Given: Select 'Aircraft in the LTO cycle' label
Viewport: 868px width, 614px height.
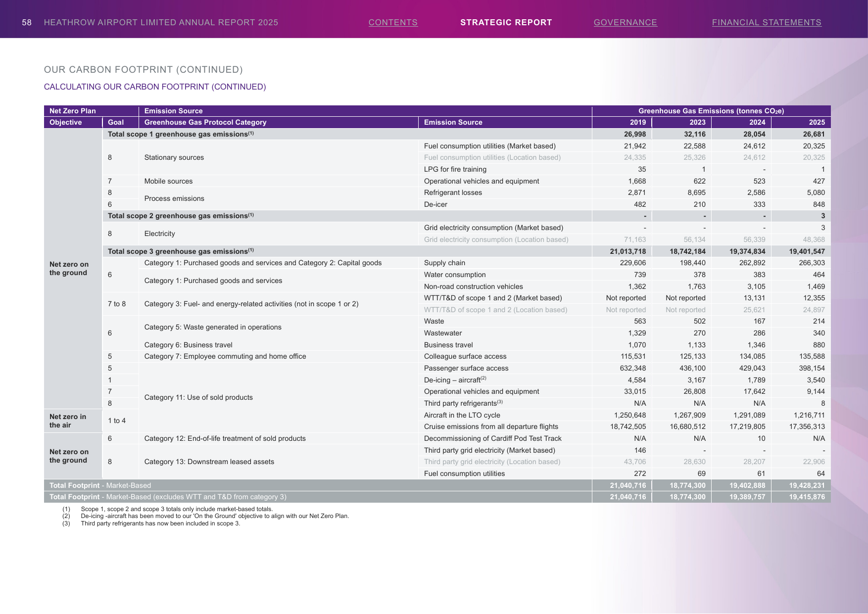Looking at the screenshot, I should [462, 415].
